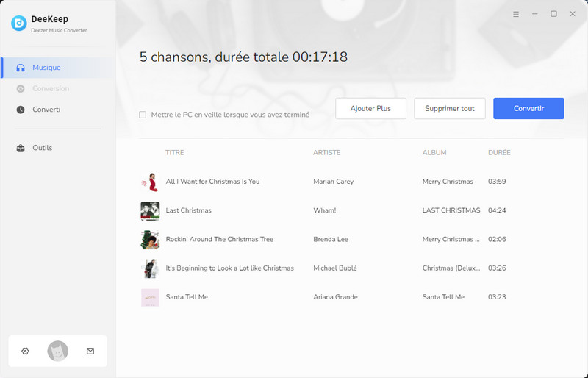Viewport: 588px width, 378px height.
Task: Click the Michael Bublé album cover thumbnail
Action: click(150, 268)
